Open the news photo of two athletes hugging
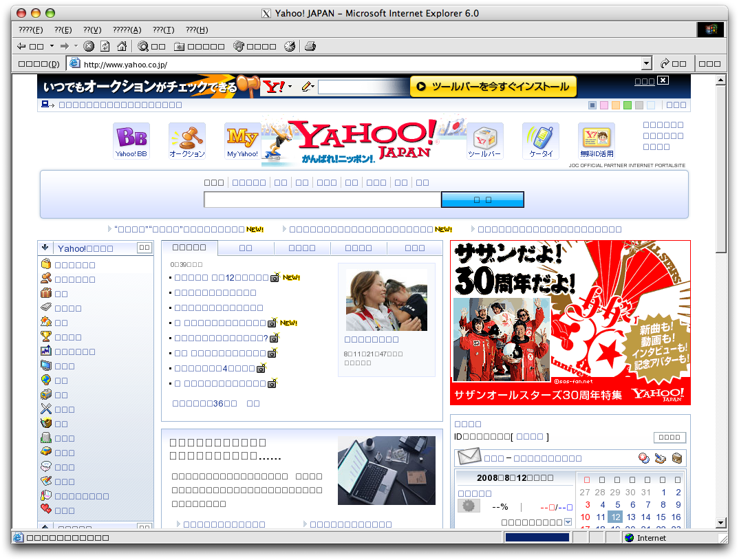The height and width of the screenshot is (560, 739). [387, 300]
